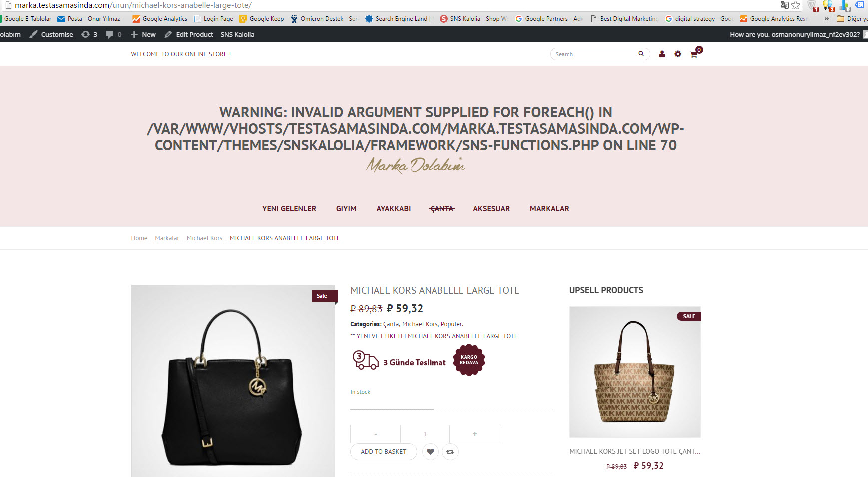Expand bookmarks overflow chevron
The width and height of the screenshot is (868, 477).
point(826,19)
